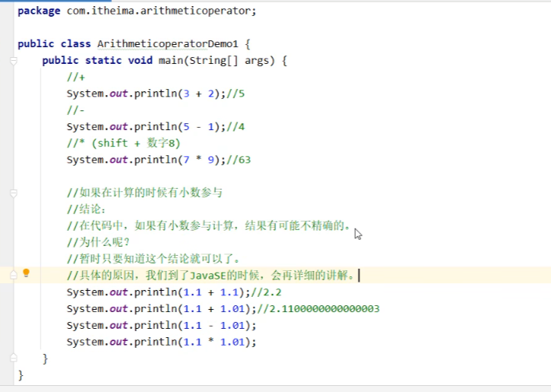Click the highlighted JavaSE comment line
Screen dimensions: 551x392
211,275
